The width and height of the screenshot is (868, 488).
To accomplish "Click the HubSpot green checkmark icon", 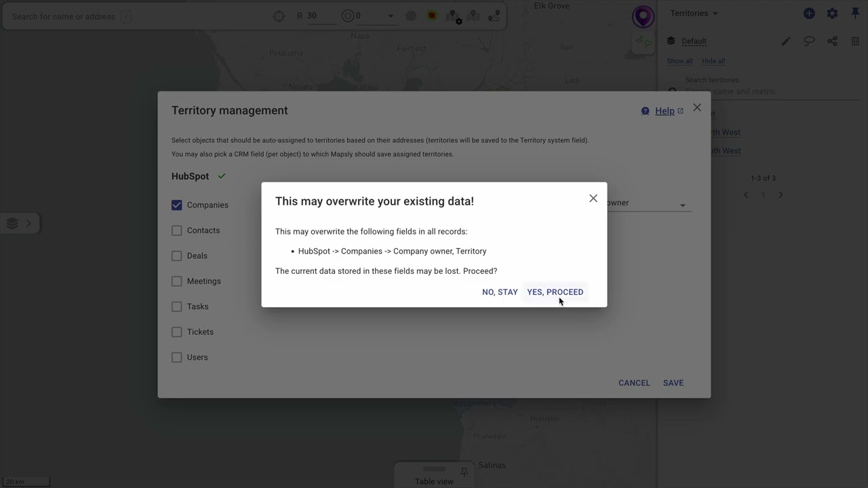I will coord(222,176).
